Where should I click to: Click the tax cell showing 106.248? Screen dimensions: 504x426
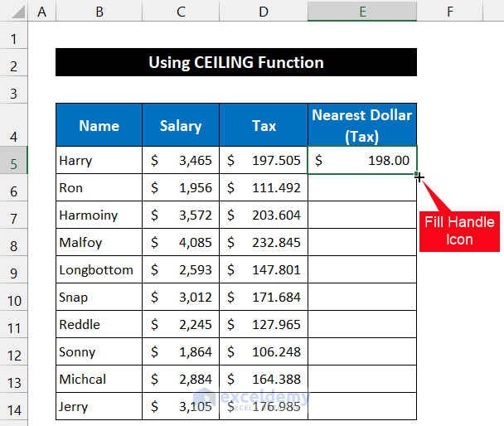[x=264, y=351]
